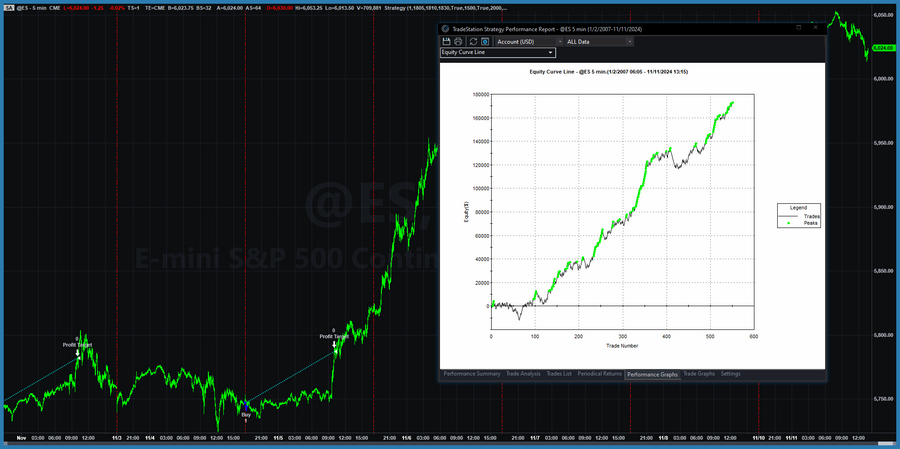The image size is (900, 449).
Task: Open the Trades List tab
Action: pyautogui.click(x=559, y=374)
